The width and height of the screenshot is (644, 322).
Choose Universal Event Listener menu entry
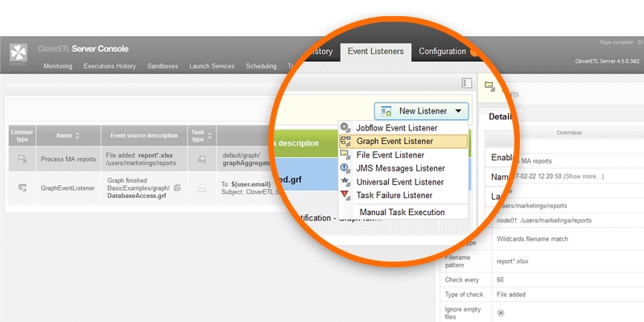point(403,182)
